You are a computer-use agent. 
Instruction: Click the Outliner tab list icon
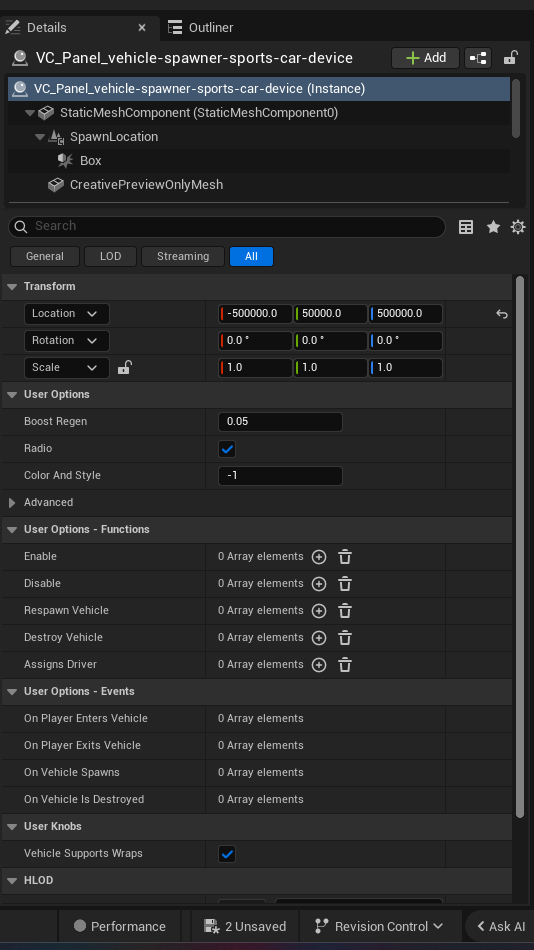tap(175, 27)
